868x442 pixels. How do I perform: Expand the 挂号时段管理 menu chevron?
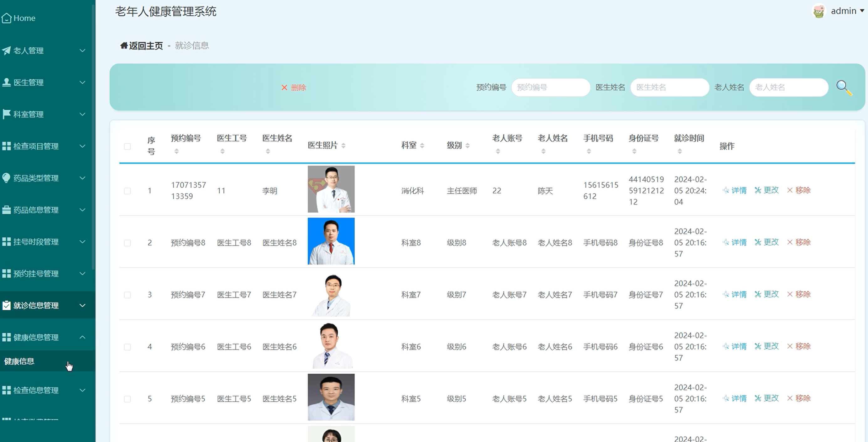point(82,242)
